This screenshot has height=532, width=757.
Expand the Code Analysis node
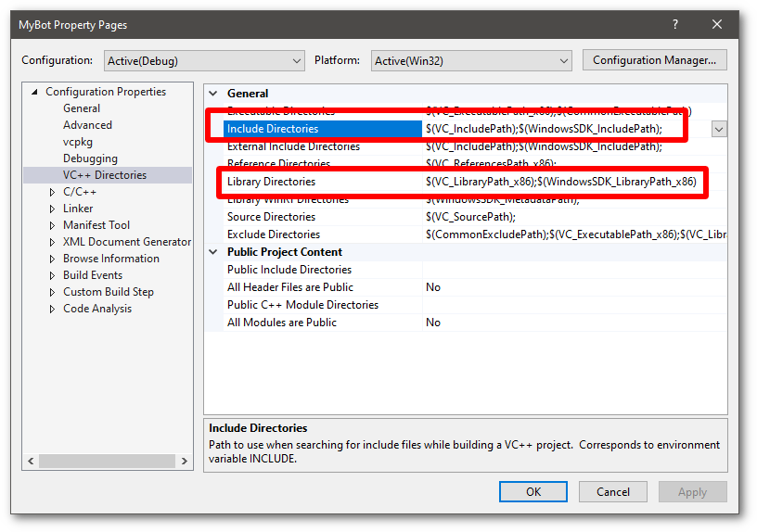click(x=53, y=309)
